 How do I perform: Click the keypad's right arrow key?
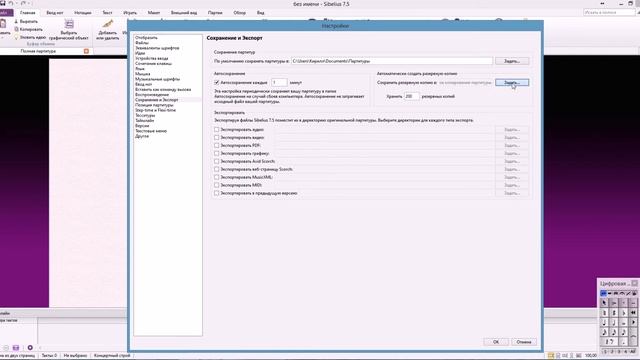tap(633, 323)
